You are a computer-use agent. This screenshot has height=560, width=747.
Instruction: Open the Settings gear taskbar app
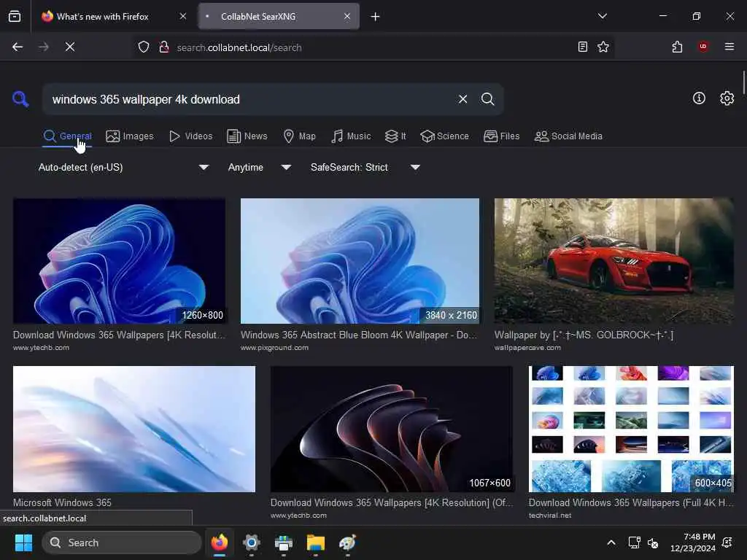(x=252, y=542)
